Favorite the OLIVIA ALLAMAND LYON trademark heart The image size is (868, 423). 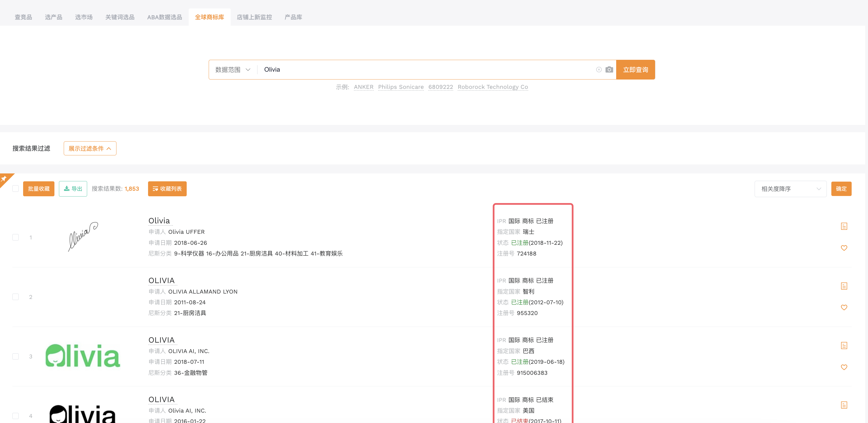(x=844, y=307)
